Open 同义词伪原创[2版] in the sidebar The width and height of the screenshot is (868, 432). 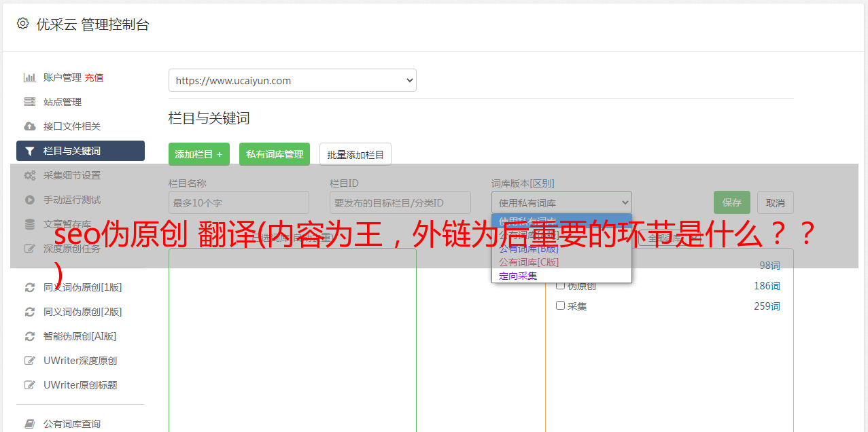[83, 312]
